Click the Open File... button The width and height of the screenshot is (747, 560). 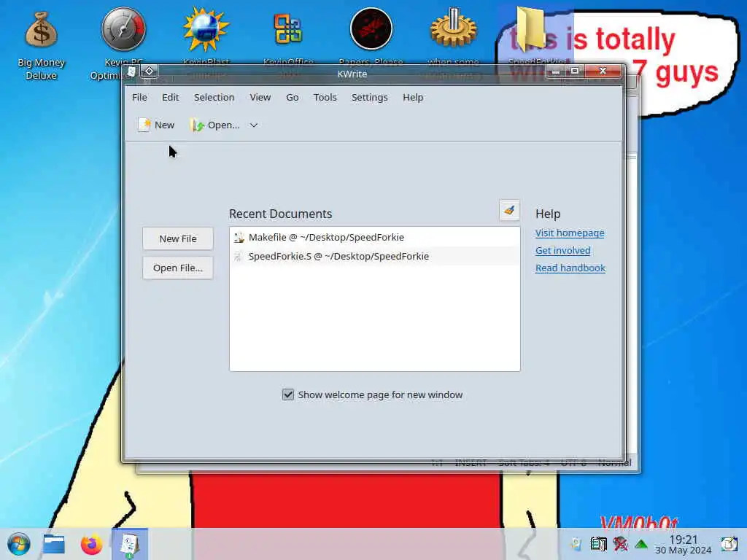pos(178,268)
